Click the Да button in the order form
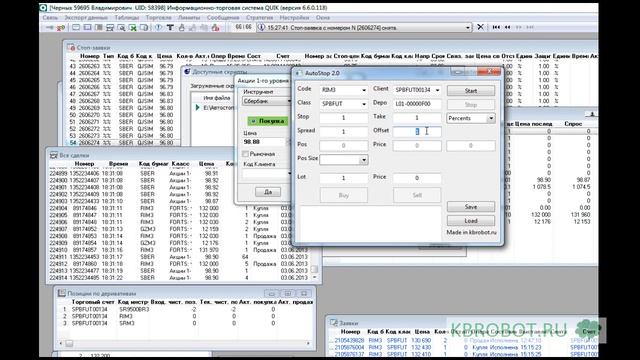 [x=268, y=192]
